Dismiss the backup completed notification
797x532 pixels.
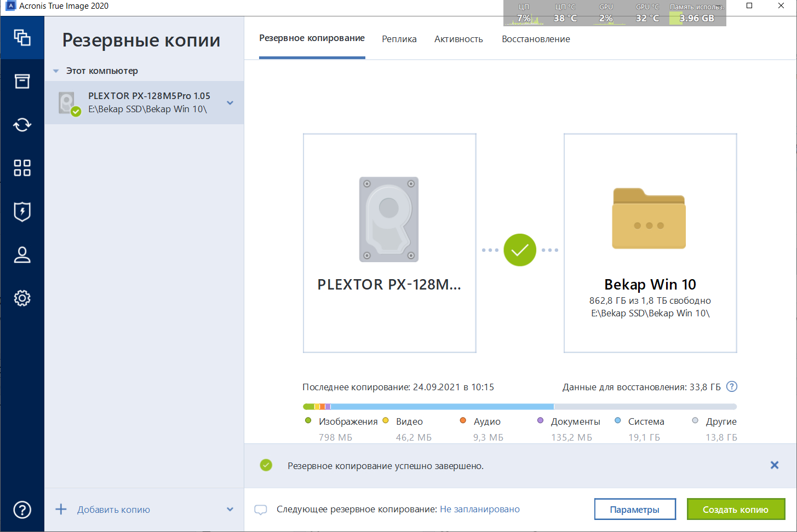(775, 465)
